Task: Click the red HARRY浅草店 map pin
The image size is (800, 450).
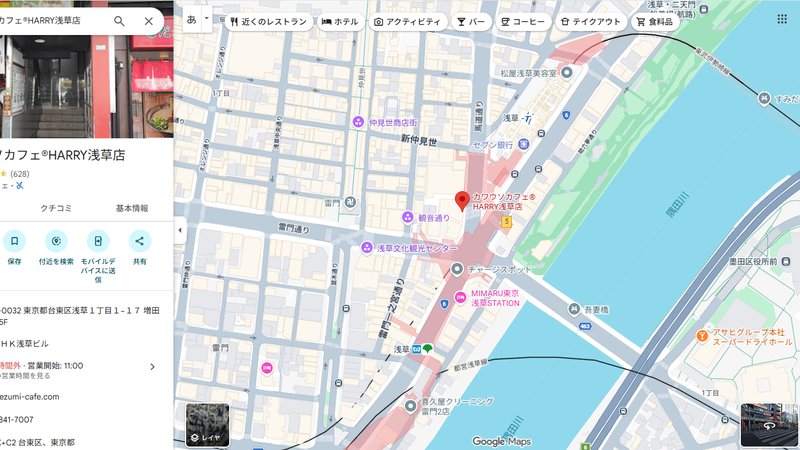Action: click(x=462, y=201)
